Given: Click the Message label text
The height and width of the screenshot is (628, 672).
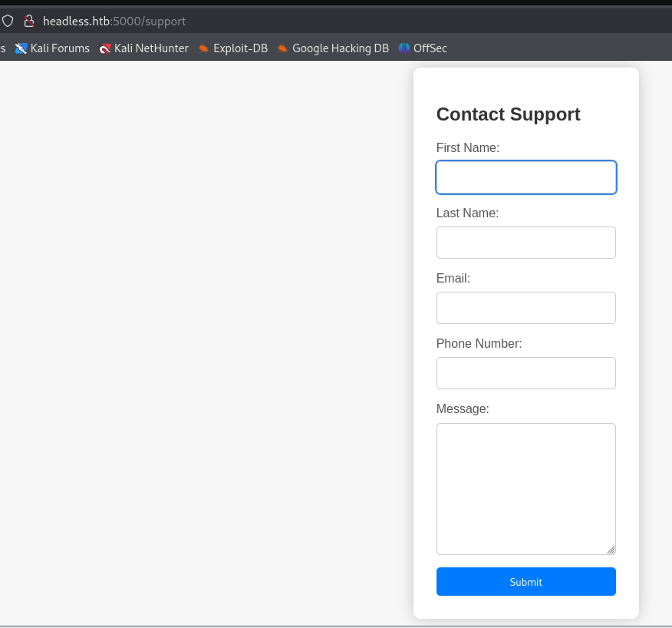Looking at the screenshot, I should [x=463, y=408].
